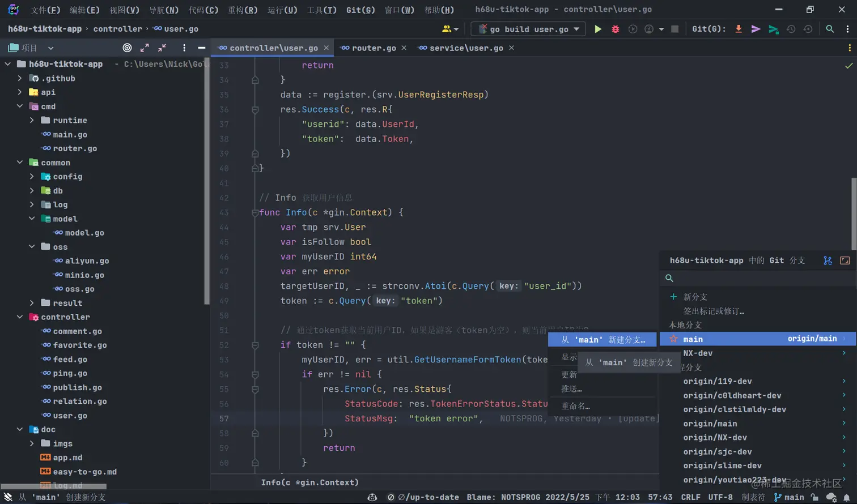Expand the config folder

(32, 177)
